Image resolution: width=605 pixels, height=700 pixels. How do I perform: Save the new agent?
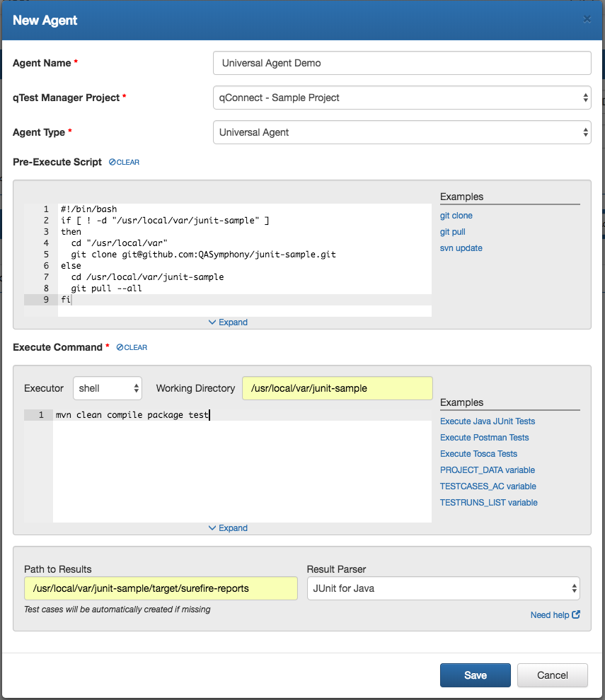(x=475, y=675)
